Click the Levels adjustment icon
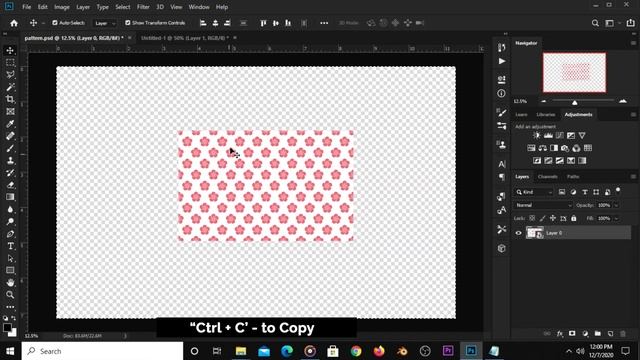640x360 pixels. [x=548, y=136]
